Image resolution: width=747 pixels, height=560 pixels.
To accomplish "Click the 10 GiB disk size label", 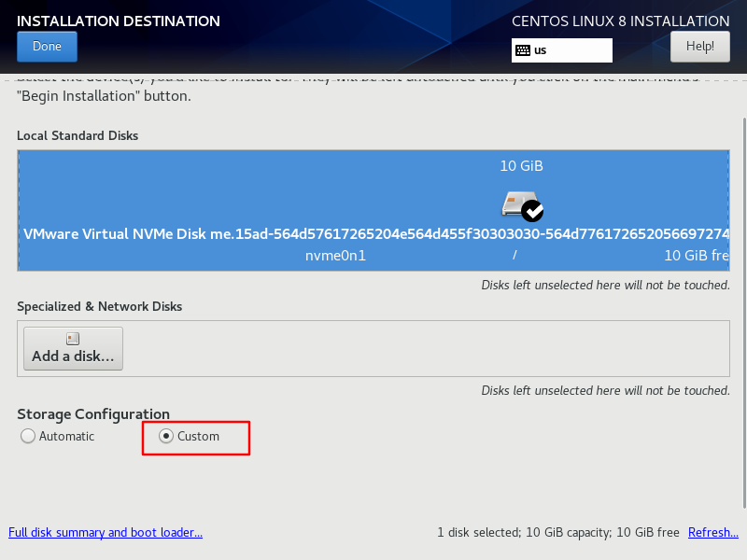I will coord(521,166).
